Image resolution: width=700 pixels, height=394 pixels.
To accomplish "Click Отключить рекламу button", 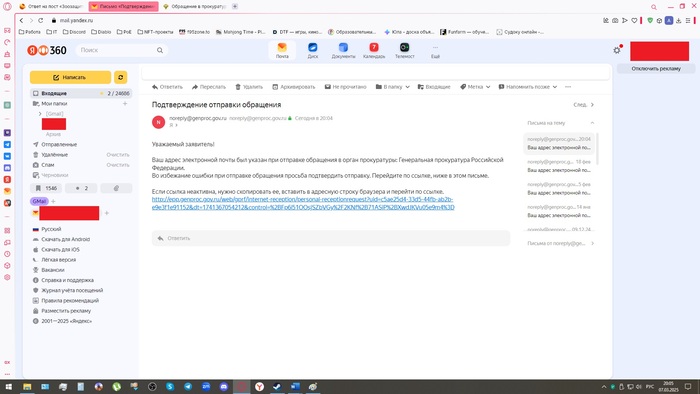I will coord(656,69).
